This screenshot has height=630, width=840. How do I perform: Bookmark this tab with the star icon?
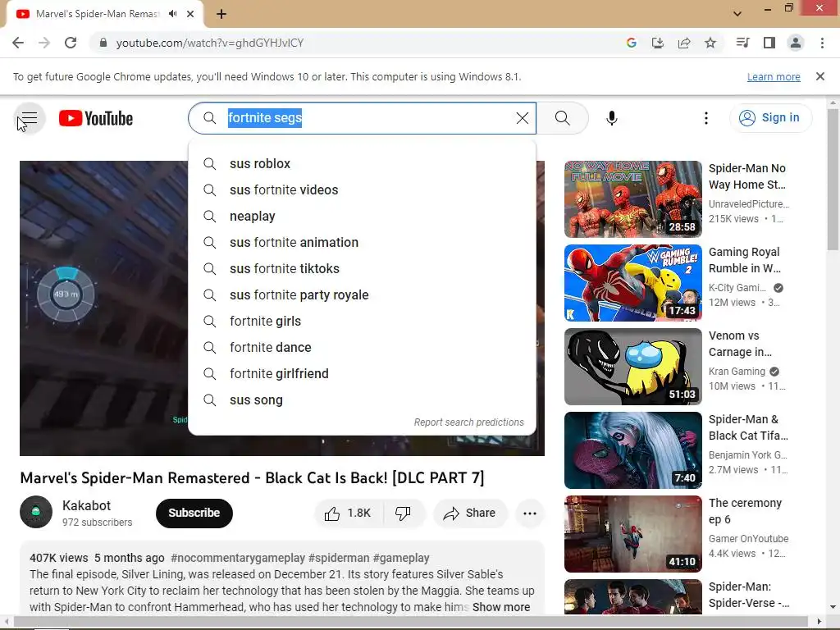point(710,43)
